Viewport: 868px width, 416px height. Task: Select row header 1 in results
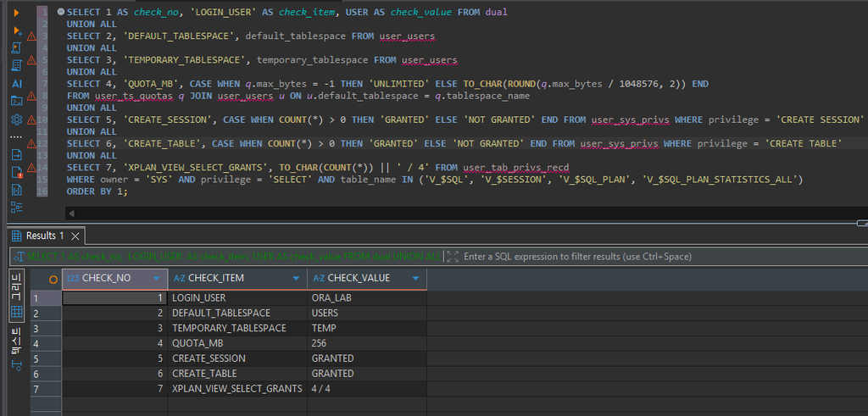pos(46,297)
